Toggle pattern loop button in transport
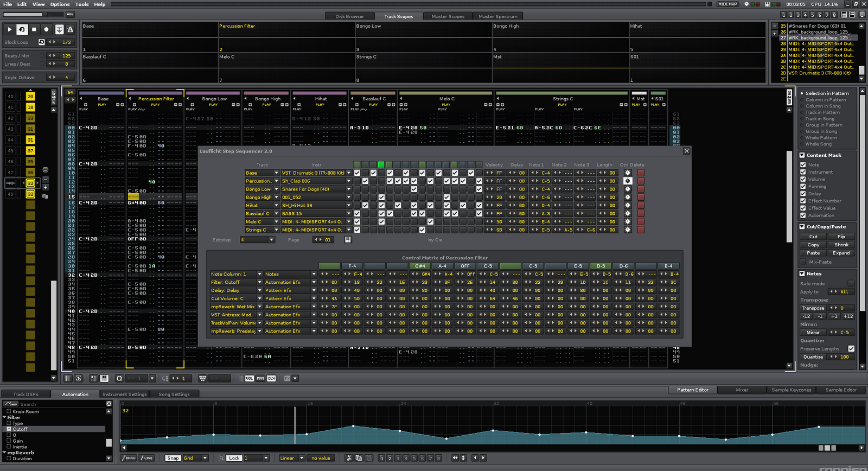The image size is (868, 471). (x=22, y=29)
